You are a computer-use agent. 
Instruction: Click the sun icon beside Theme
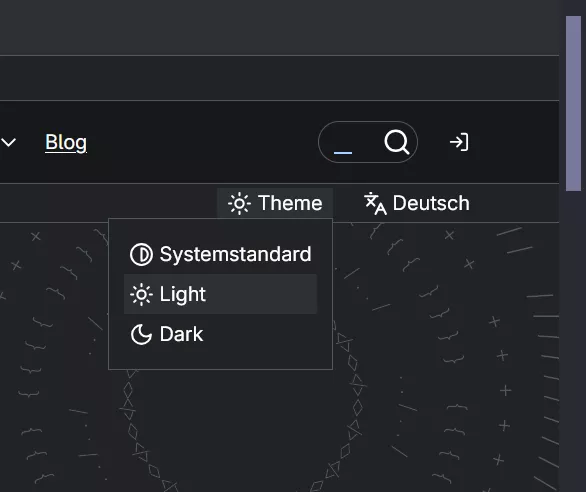[x=239, y=203]
